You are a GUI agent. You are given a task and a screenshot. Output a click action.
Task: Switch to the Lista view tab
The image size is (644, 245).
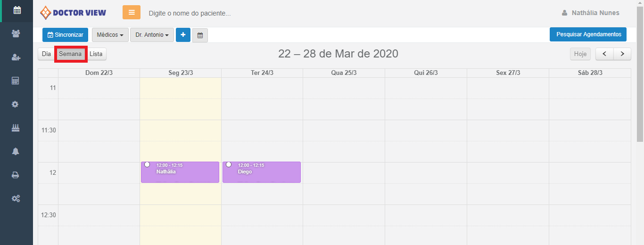coord(96,54)
